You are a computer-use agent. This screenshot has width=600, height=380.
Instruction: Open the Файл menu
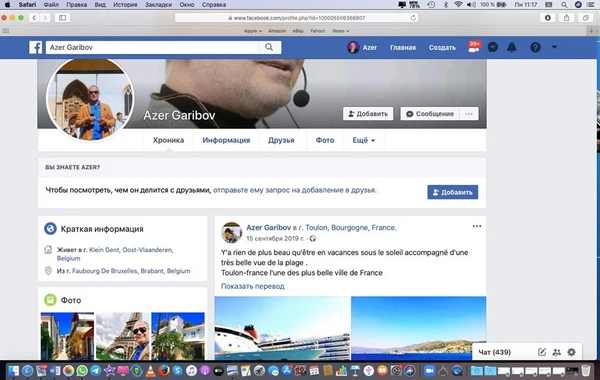tap(51, 5)
